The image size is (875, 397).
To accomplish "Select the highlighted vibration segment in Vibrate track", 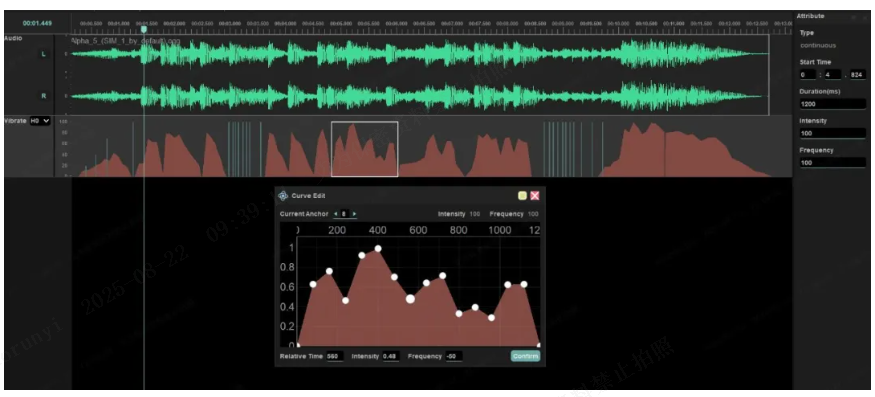I will coord(364,149).
